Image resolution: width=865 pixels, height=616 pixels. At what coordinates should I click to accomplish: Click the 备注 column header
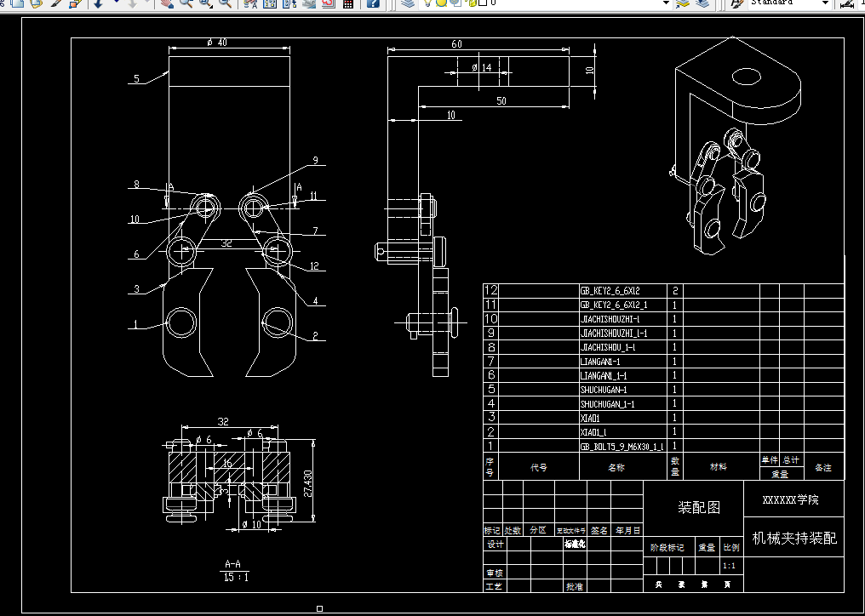click(x=823, y=468)
